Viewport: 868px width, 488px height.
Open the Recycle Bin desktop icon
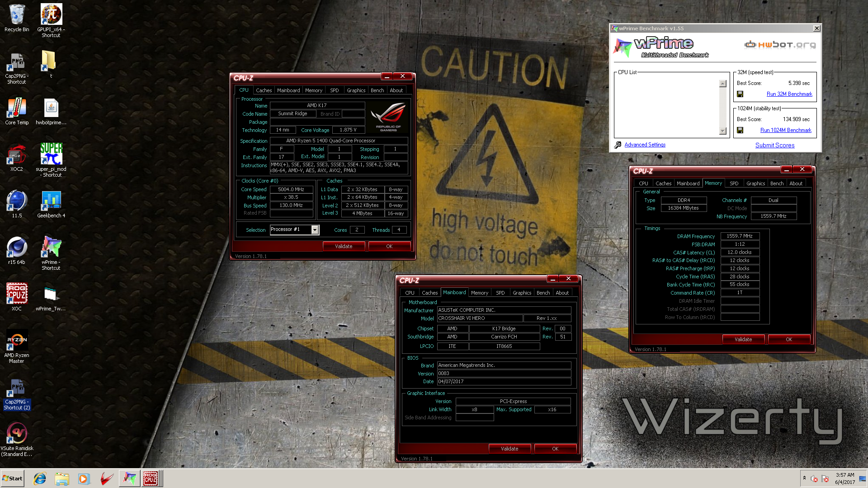coord(17,18)
